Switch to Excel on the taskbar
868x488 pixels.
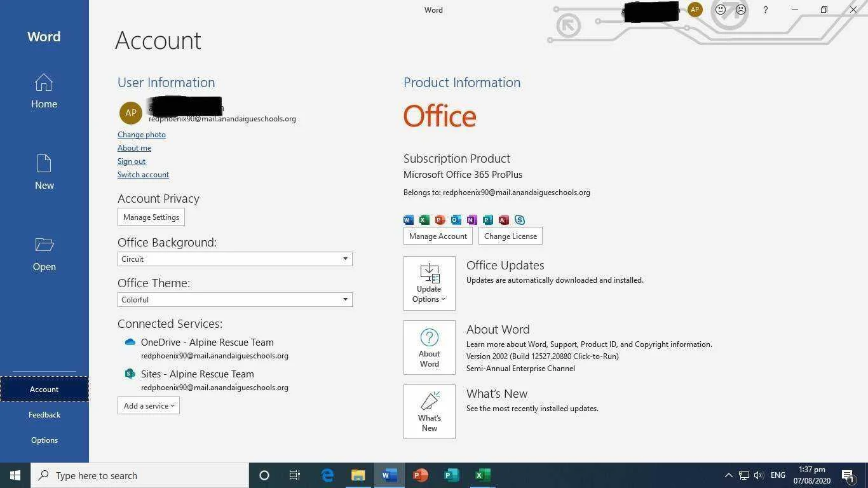[x=482, y=475]
